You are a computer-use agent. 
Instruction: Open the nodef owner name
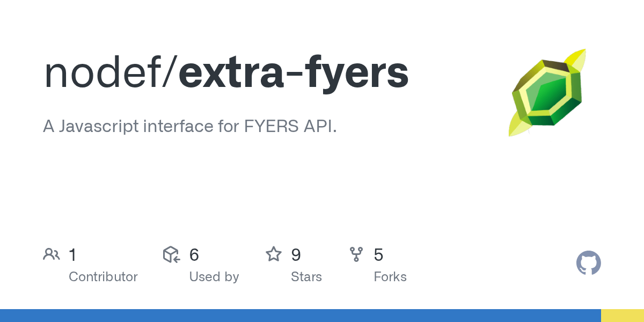(104, 72)
